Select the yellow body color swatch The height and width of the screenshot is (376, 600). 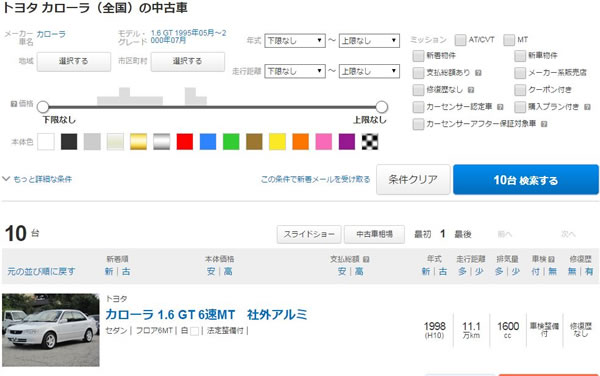(277, 142)
